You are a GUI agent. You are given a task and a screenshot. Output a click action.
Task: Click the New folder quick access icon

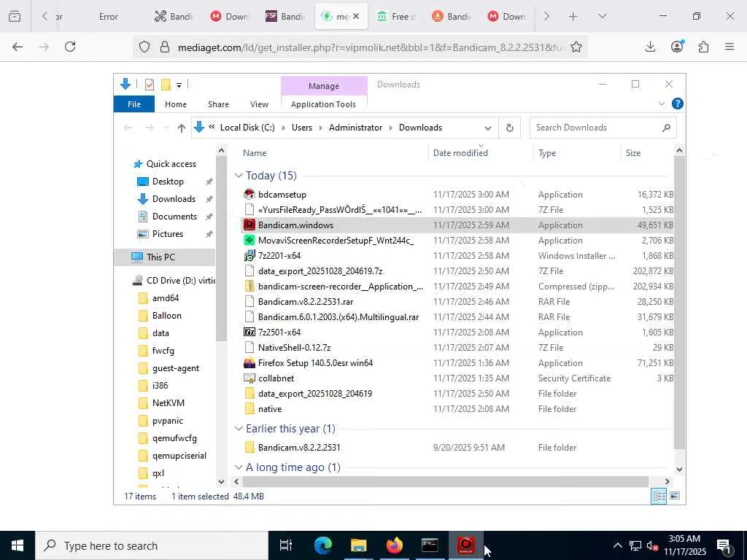click(x=166, y=85)
